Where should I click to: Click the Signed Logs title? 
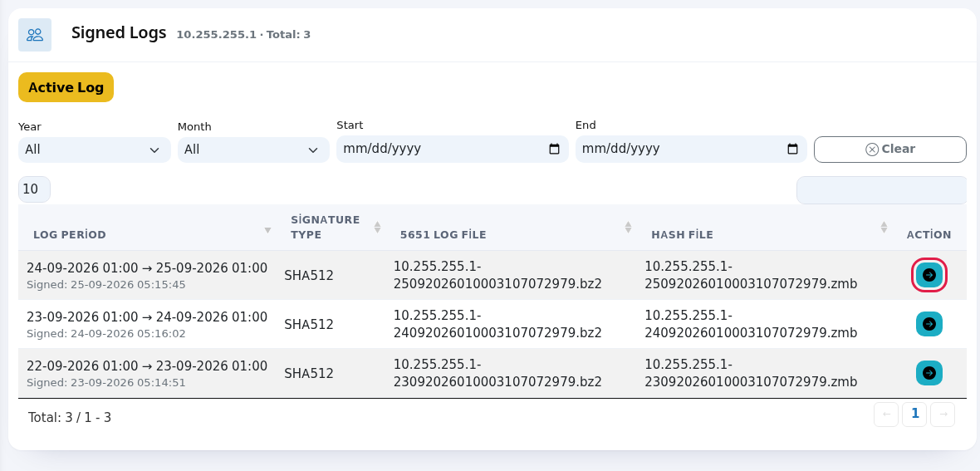coord(119,32)
